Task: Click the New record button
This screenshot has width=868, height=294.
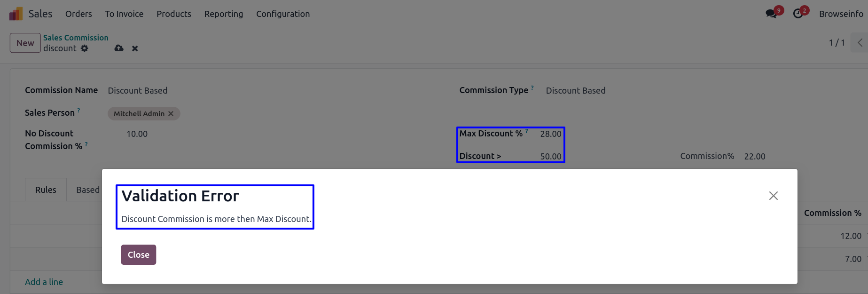Action: [x=25, y=43]
